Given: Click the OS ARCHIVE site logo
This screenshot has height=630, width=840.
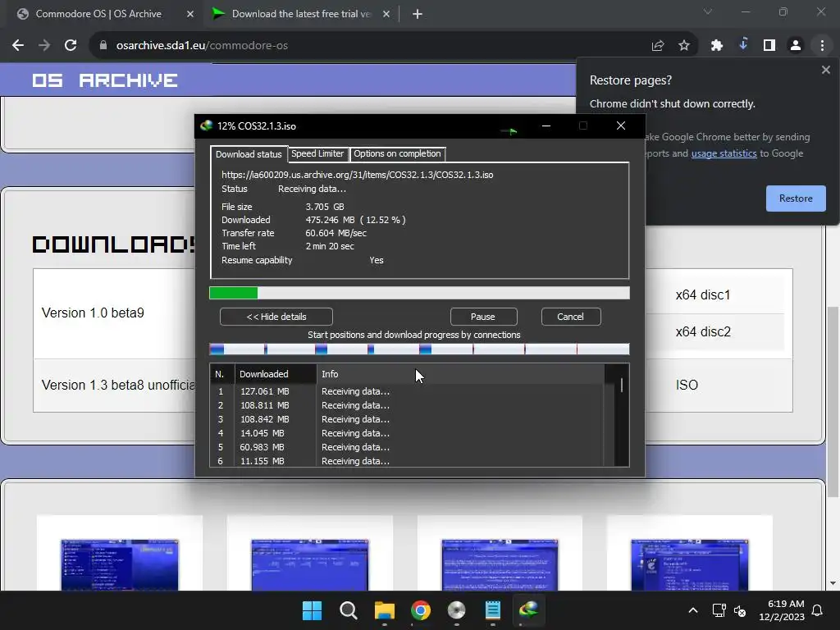Looking at the screenshot, I should point(105,80).
